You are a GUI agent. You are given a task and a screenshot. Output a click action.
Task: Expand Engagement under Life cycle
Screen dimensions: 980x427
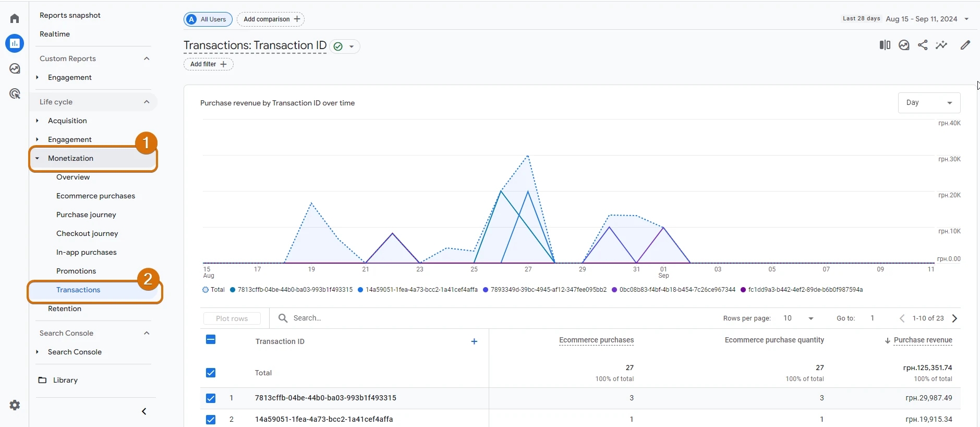tap(37, 139)
